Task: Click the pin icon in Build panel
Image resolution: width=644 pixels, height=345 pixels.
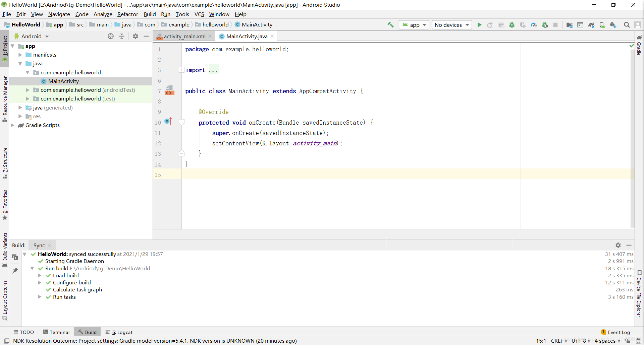Action: pyautogui.click(x=15, y=270)
